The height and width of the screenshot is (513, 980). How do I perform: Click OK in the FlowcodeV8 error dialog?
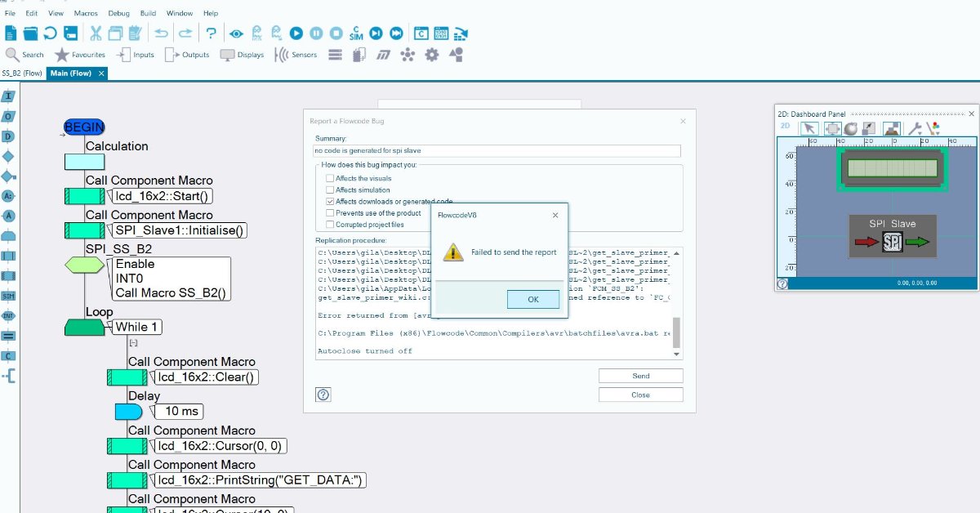tap(533, 299)
